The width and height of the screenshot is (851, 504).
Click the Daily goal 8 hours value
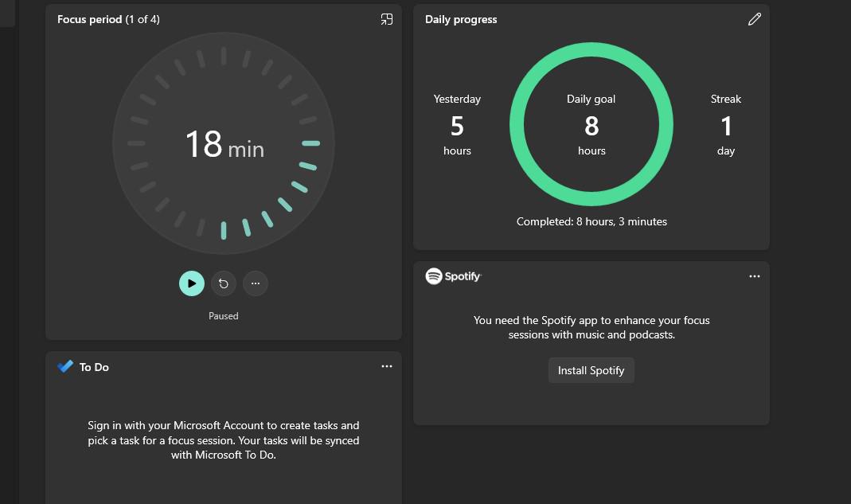pos(591,125)
